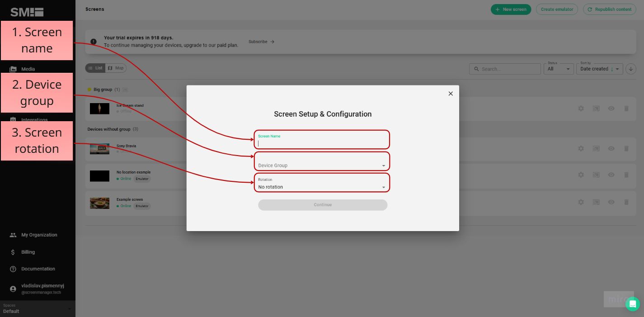
Task: Delete the Ice Cream stand screen
Action: pos(626,109)
